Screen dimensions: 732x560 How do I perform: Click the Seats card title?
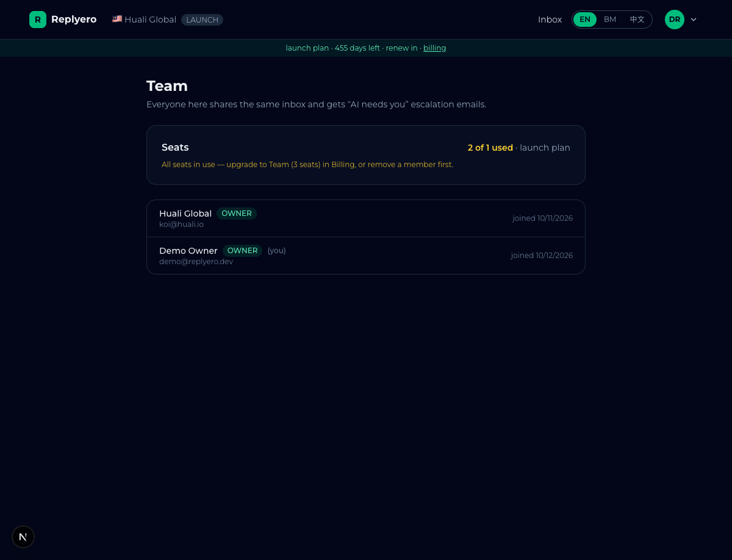[x=175, y=148]
